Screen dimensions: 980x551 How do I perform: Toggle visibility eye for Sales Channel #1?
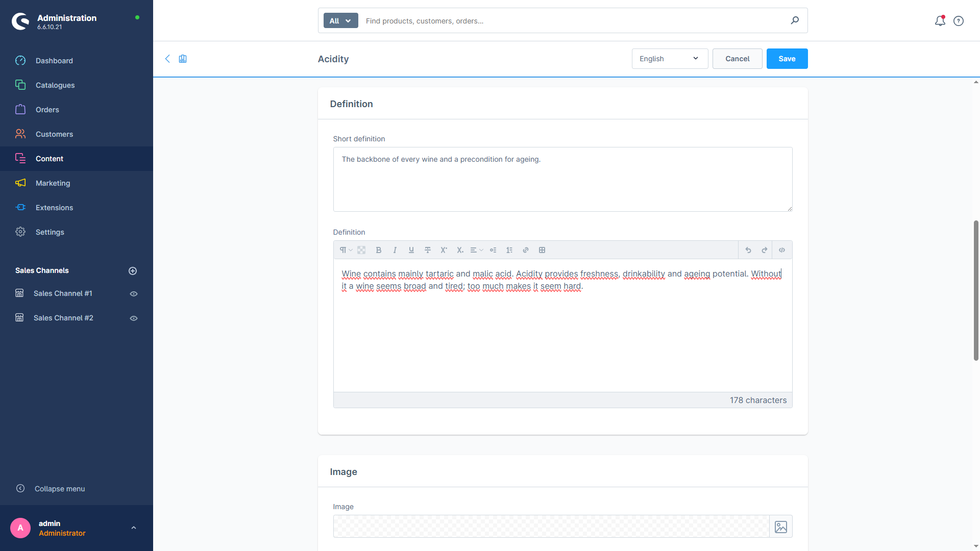[134, 294]
